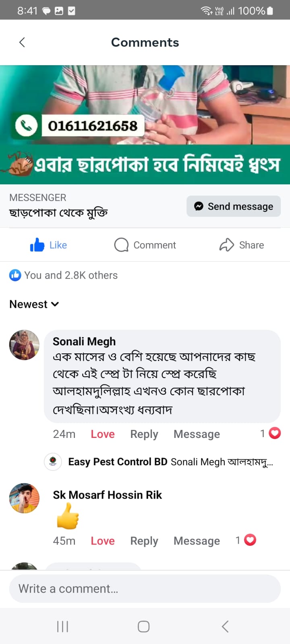
Task: Tap heart reaction on Sonali Megh's comment
Action: [275, 433]
